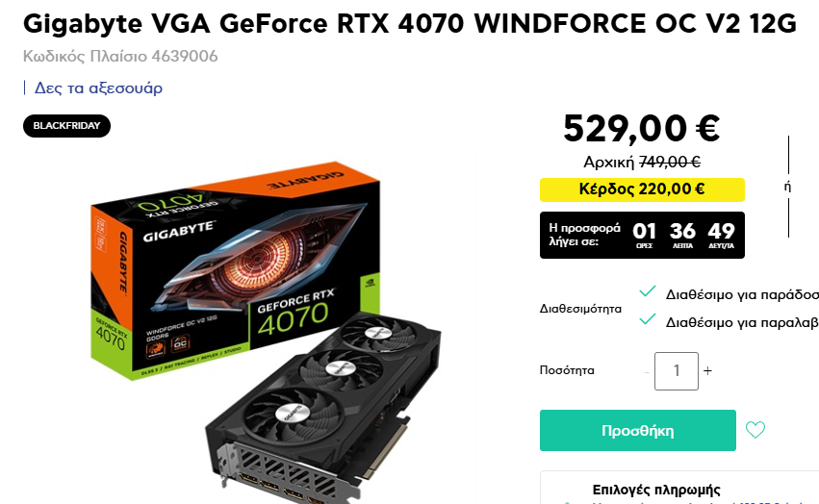Click the crossed-out 749,00 € original price

tap(670, 162)
